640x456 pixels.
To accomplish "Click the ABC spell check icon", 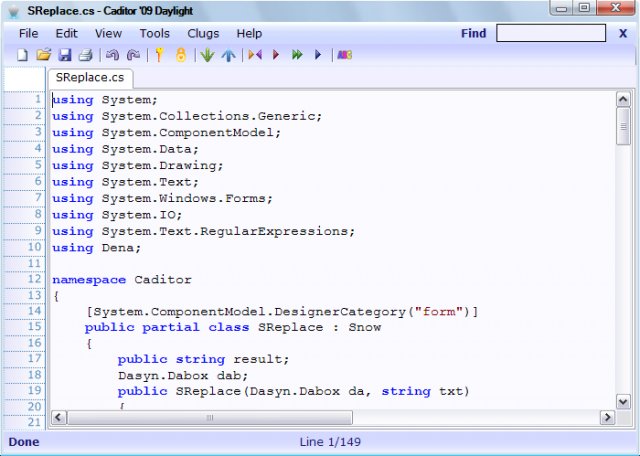I will (344, 55).
